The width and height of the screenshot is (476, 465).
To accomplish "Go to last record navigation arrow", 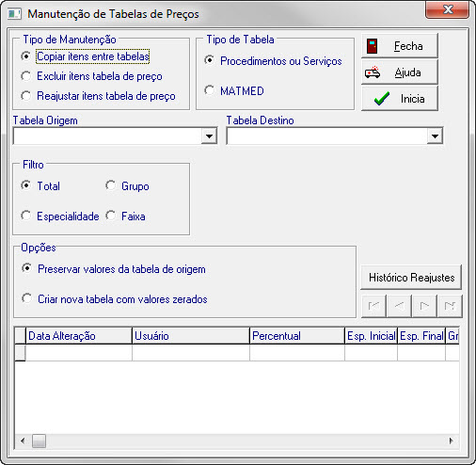I will click(x=450, y=306).
